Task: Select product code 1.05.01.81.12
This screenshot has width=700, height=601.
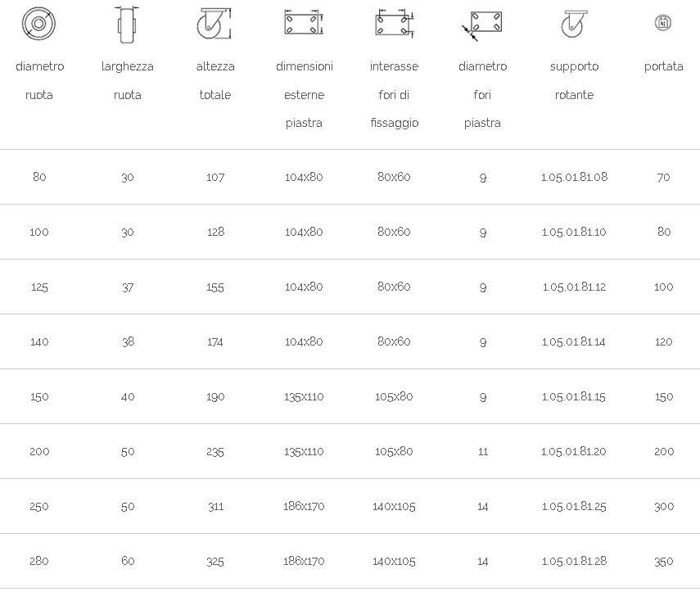Action: point(574,287)
